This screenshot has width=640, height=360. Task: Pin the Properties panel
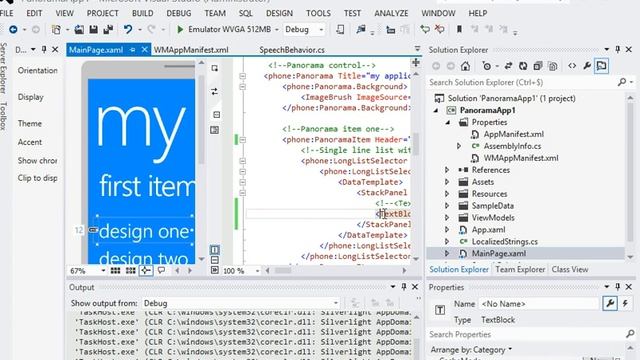pos(618,287)
